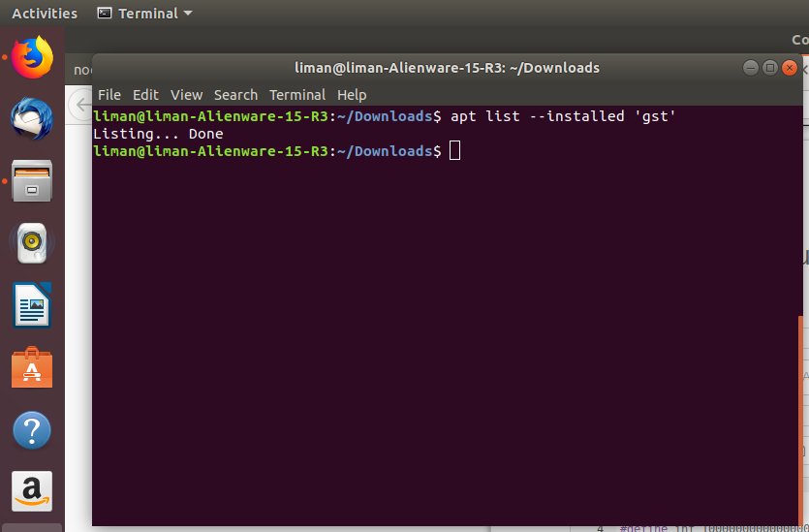
Task: Open the Search menu in Terminal
Action: 235,95
